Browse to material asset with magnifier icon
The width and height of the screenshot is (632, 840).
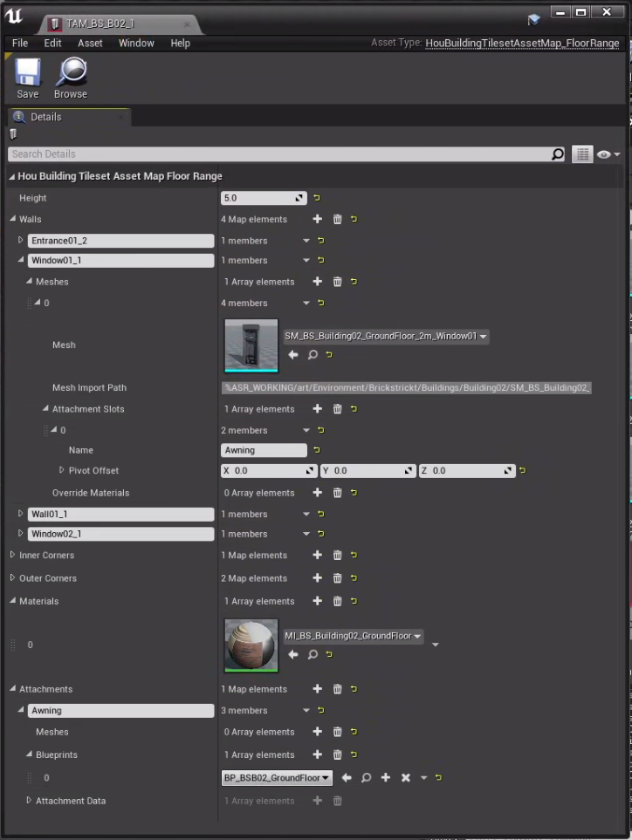(313, 655)
